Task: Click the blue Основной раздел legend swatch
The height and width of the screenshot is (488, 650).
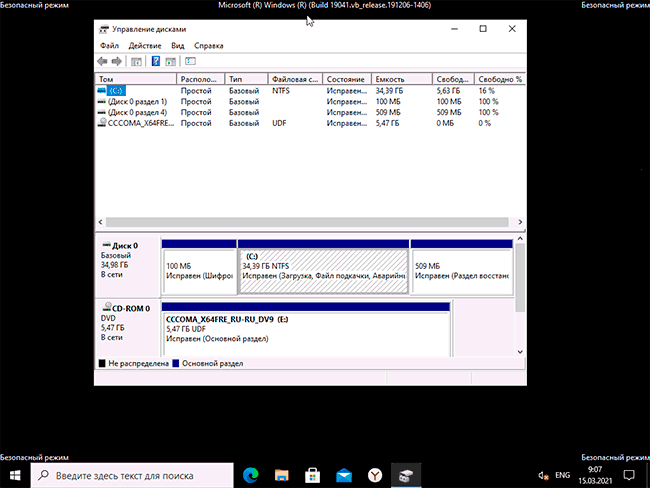Action: point(176,364)
